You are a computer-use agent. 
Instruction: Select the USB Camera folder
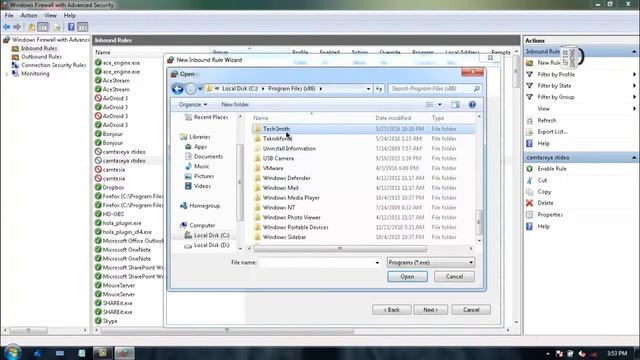coord(278,158)
